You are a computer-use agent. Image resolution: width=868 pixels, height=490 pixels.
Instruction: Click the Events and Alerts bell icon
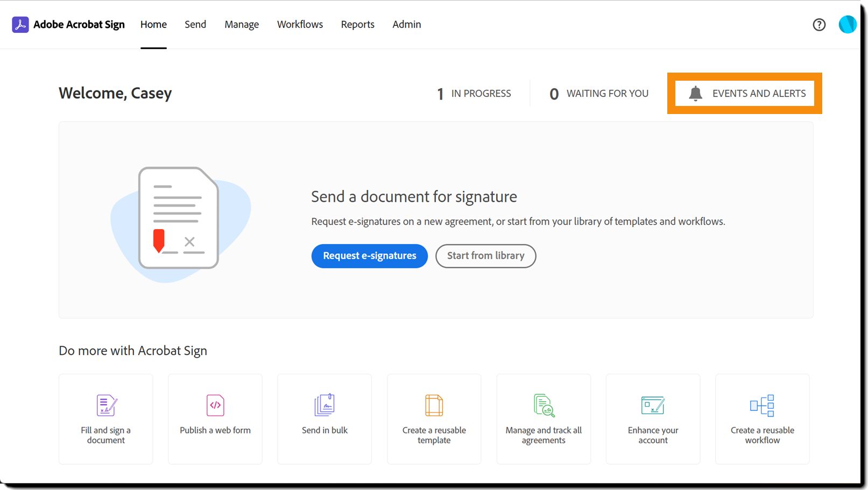coord(695,94)
